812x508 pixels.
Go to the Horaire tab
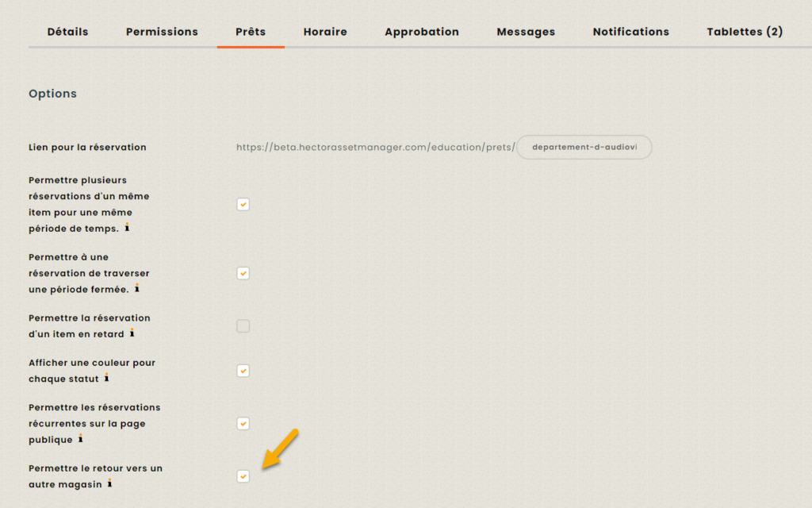pyautogui.click(x=325, y=32)
